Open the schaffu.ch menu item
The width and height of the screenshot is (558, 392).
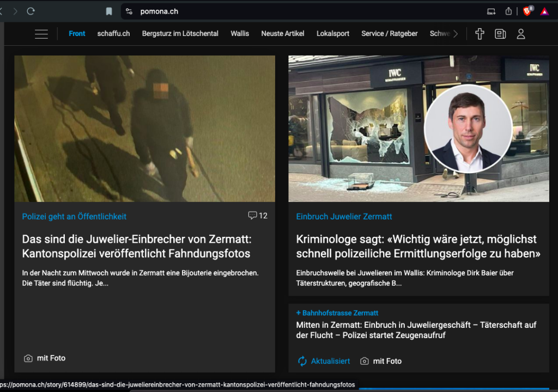[113, 33]
